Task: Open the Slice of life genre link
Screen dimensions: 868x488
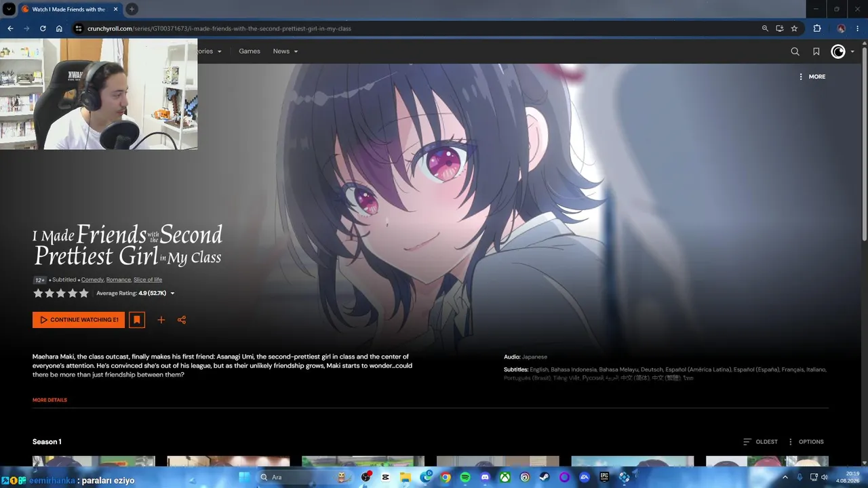Action: point(148,280)
